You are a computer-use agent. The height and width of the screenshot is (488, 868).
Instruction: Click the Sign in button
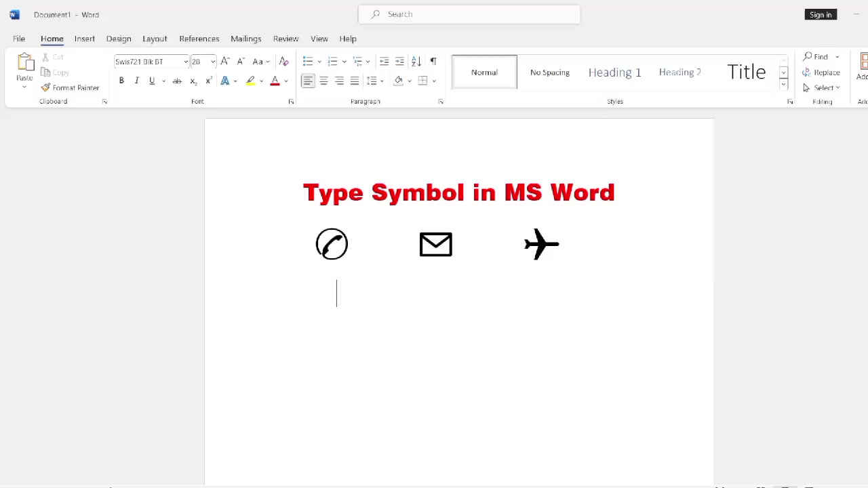pos(821,14)
